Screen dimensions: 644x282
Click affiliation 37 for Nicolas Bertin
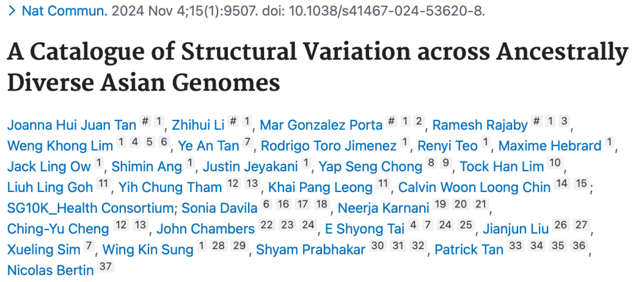click(105, 268)
